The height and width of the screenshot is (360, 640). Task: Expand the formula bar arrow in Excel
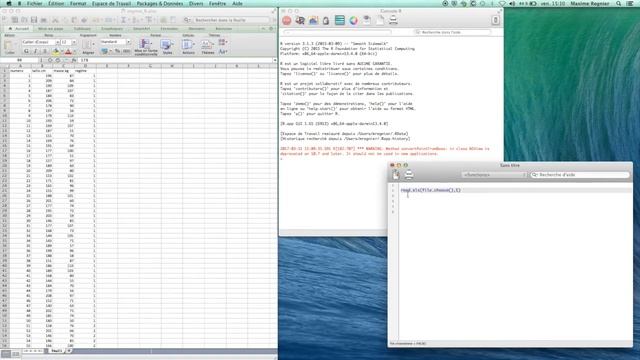click(275, 60)
